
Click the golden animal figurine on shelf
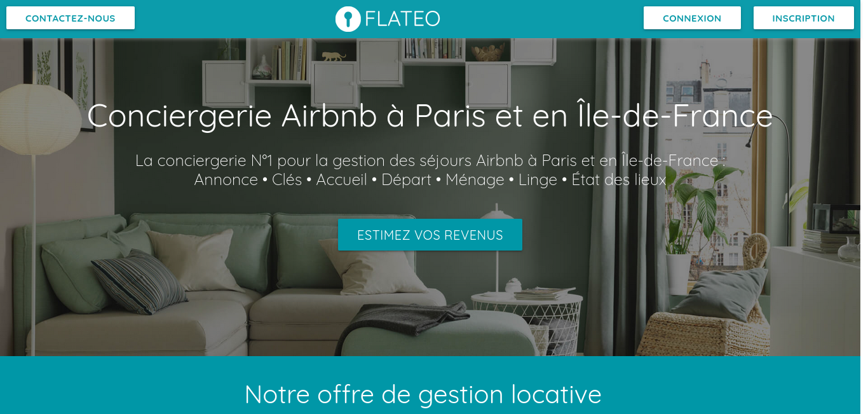[334, 57]
